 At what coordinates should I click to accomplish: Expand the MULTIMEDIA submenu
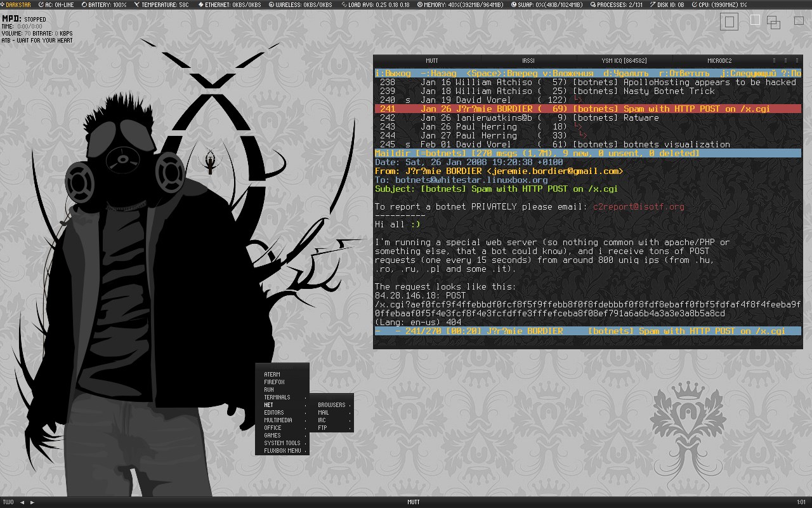[283, 420]
